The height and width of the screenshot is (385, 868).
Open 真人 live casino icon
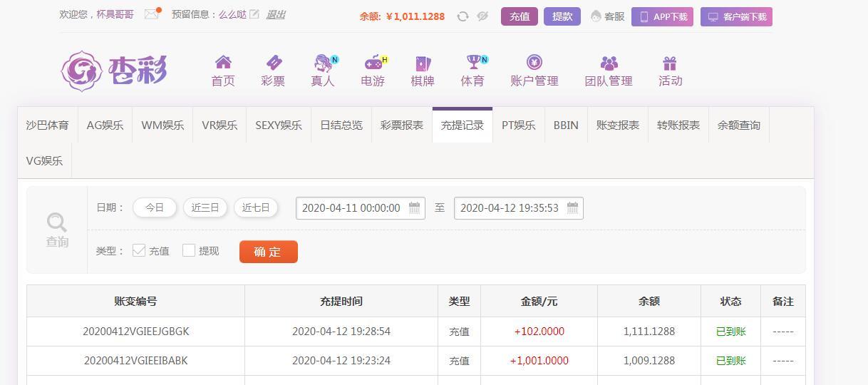[x=323, y=63]
